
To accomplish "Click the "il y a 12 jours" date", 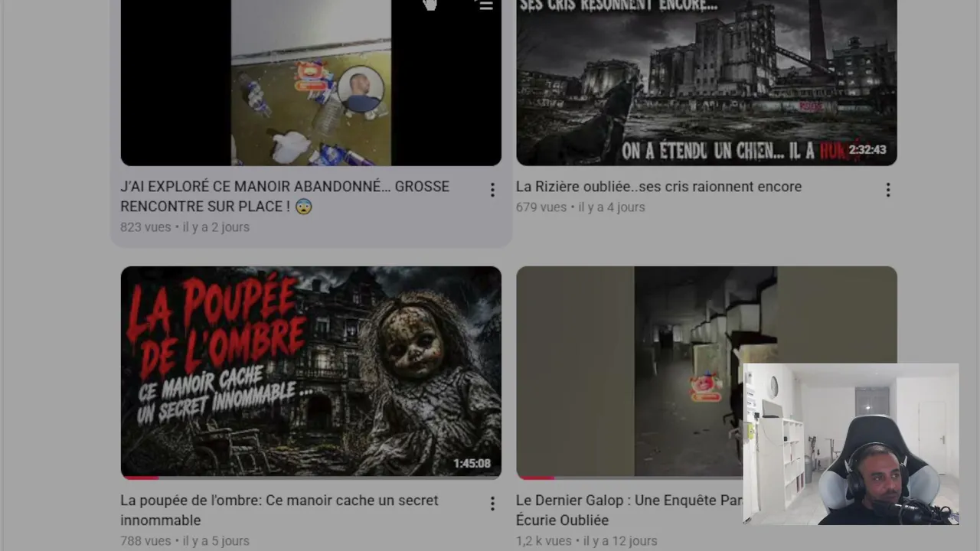I will [620, 541].
